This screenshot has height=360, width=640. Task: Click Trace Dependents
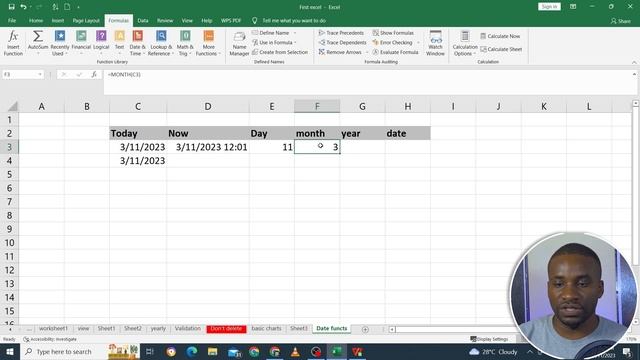[342, 42]
